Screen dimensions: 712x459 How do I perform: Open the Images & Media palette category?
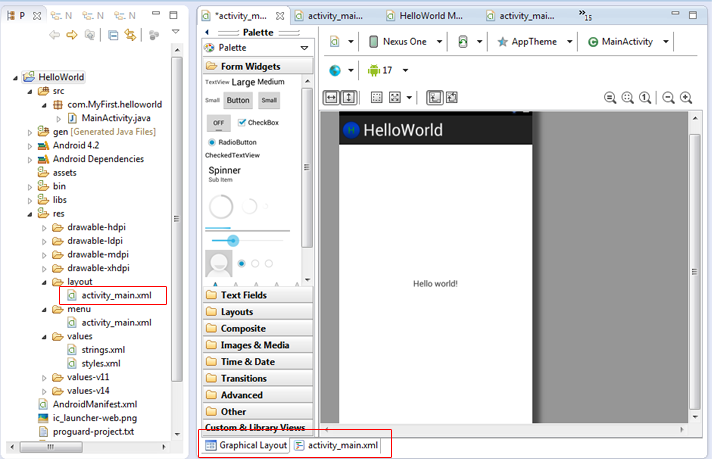pyautogui.click(x=258, y=345)
